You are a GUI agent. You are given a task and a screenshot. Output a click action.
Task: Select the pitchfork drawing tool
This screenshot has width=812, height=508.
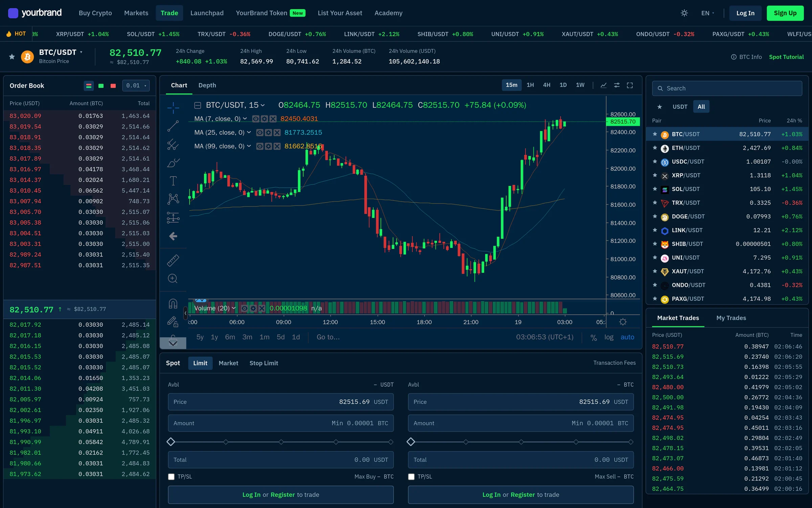pos(173,144)
